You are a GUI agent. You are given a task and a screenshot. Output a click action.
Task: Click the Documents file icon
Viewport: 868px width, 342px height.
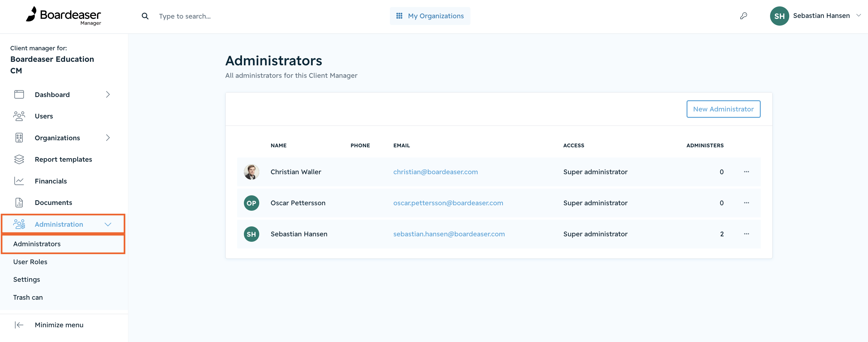point(19,202)
